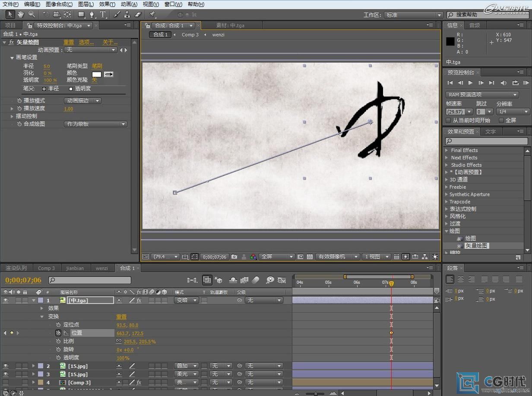Toggle frame blending switch in timeline
Image resolution: width=532 pixels, height=396 pixels.
click(x=244, y=280)
